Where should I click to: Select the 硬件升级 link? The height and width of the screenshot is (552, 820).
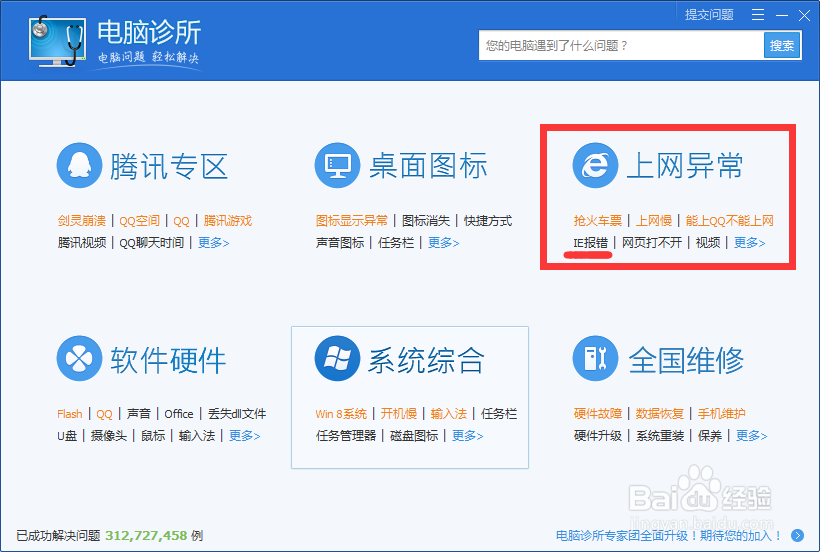(598, 435)
